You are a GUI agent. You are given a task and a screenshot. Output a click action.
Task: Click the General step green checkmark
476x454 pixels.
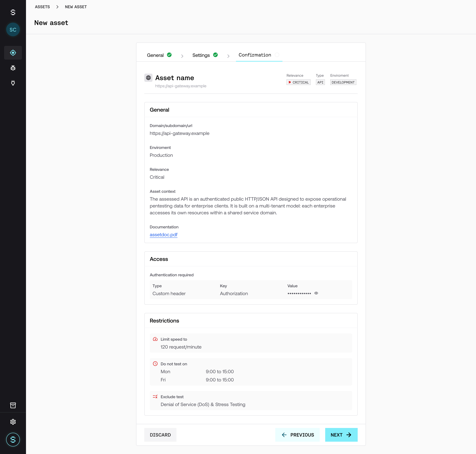click(x=169, y=55)
